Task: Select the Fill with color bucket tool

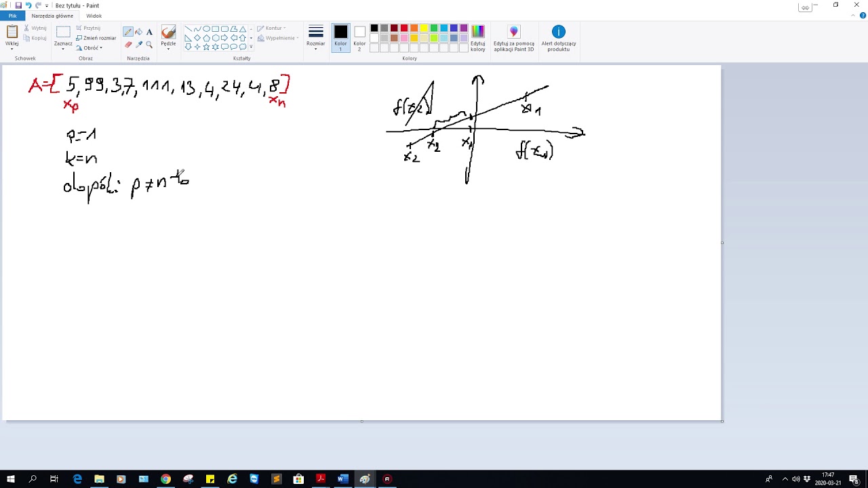Action: [x=139, y=32]
